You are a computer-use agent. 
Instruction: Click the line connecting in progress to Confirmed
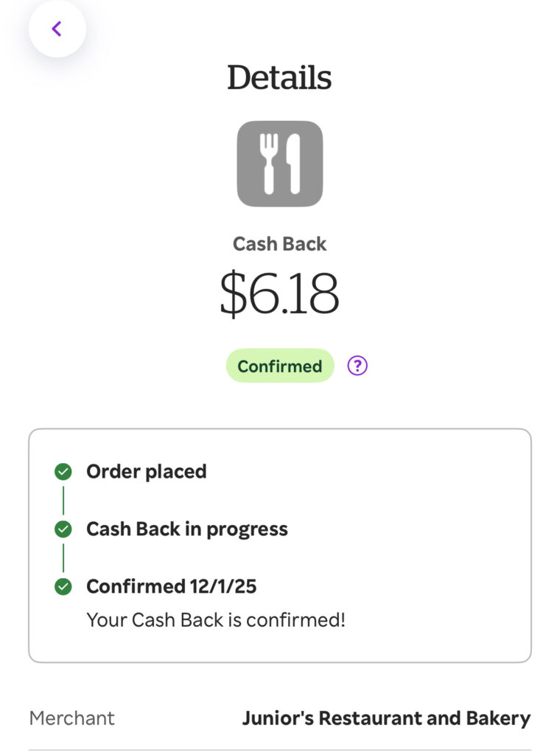coord(63,558)
